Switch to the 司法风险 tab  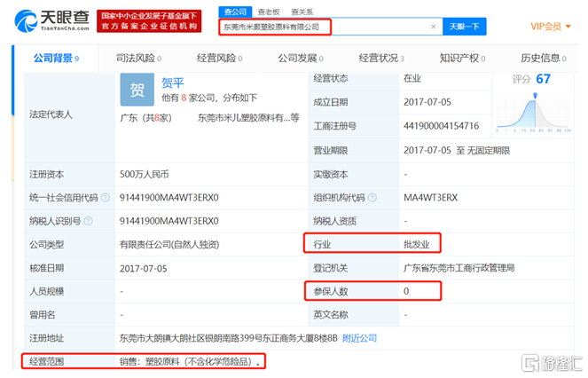[x=138, y=59]
